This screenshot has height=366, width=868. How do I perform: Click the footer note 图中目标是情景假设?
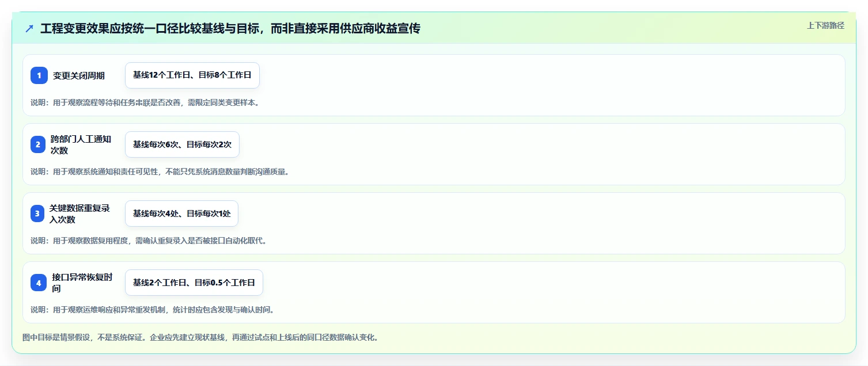click(200, 337)
